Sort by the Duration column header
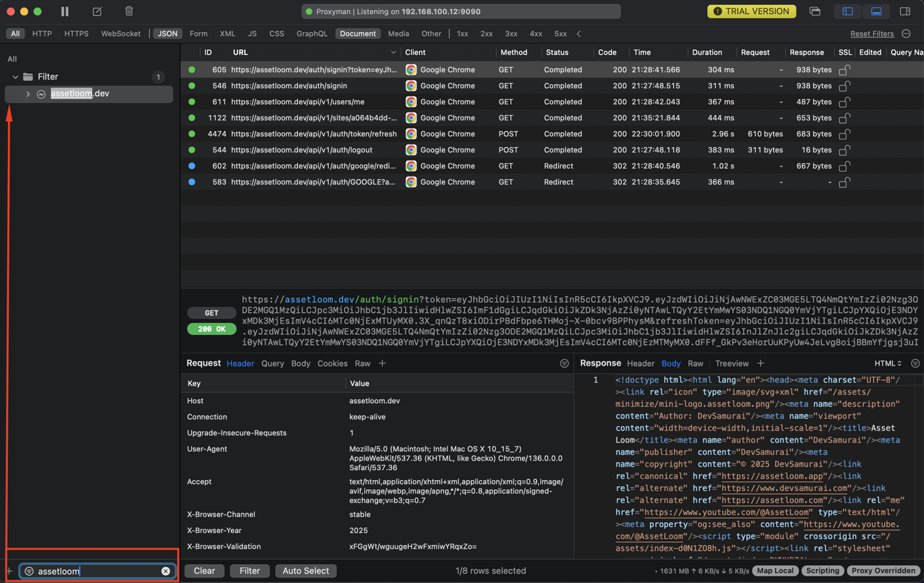The image size is (924, 583). click(707, 52)
